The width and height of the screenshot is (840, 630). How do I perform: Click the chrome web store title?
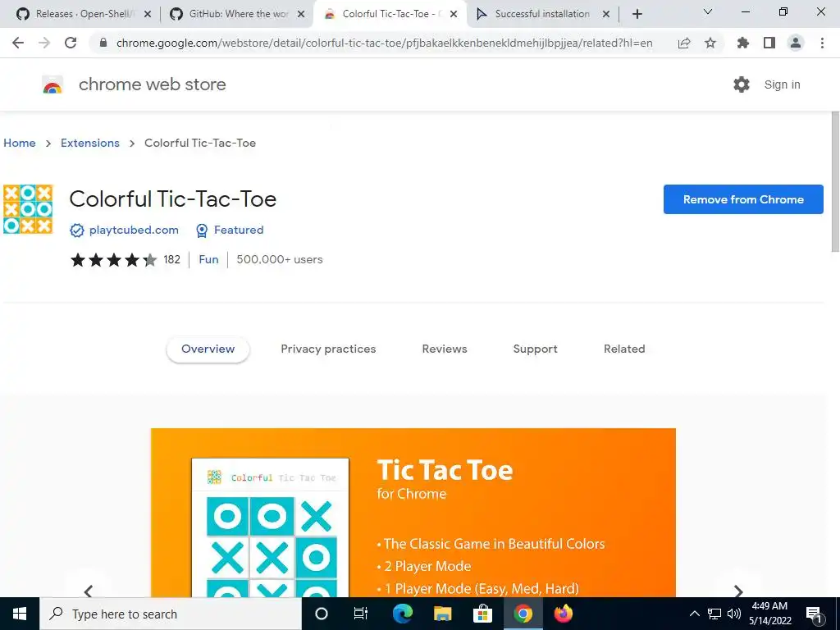tap(152, 84)
